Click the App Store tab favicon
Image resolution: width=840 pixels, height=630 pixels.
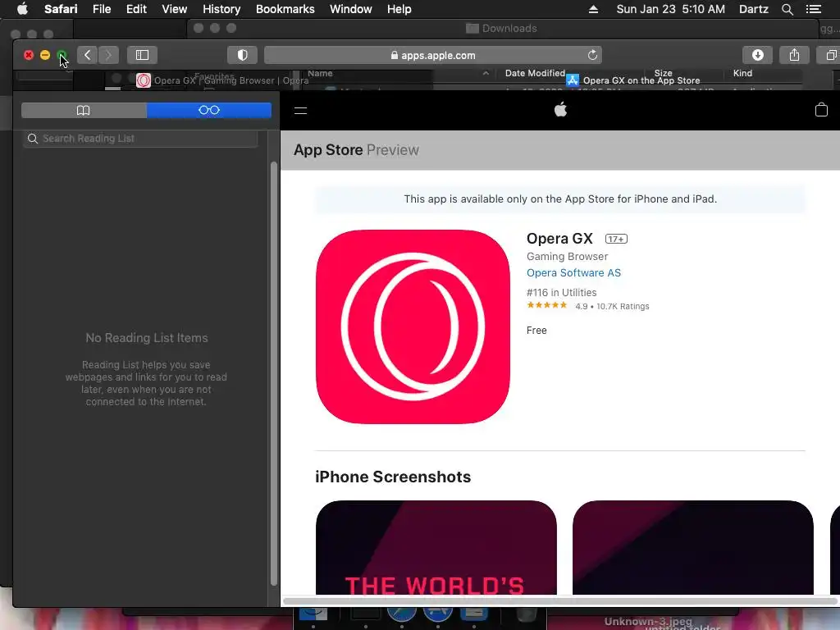[573, 80]
